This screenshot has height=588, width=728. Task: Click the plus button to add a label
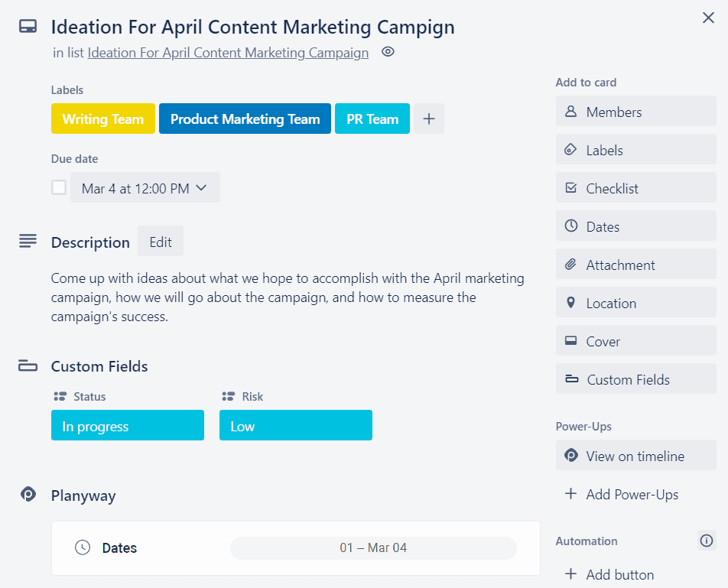point(428,119)
